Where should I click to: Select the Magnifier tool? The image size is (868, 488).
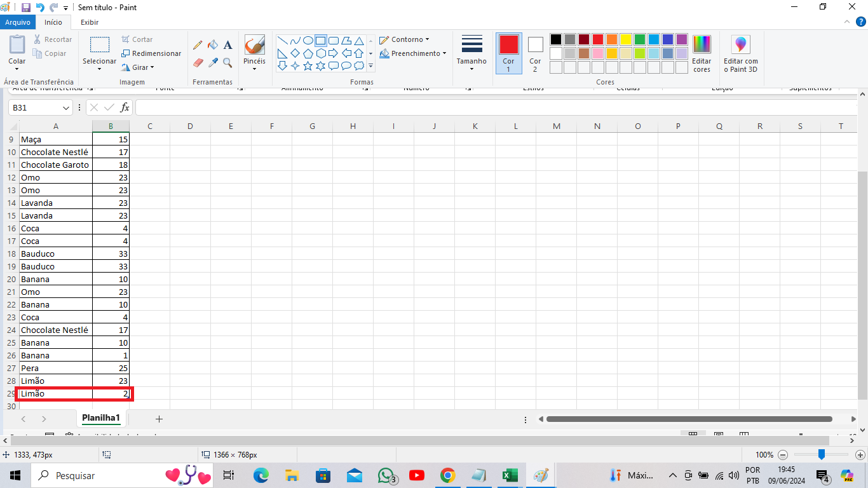[x=227, y=63]
